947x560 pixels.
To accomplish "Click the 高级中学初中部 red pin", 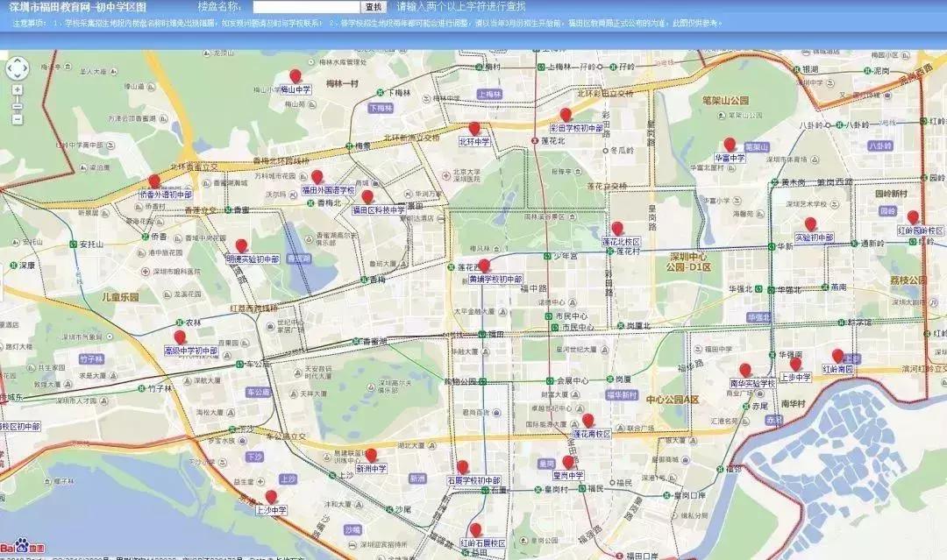I will (x=180, y=337).
